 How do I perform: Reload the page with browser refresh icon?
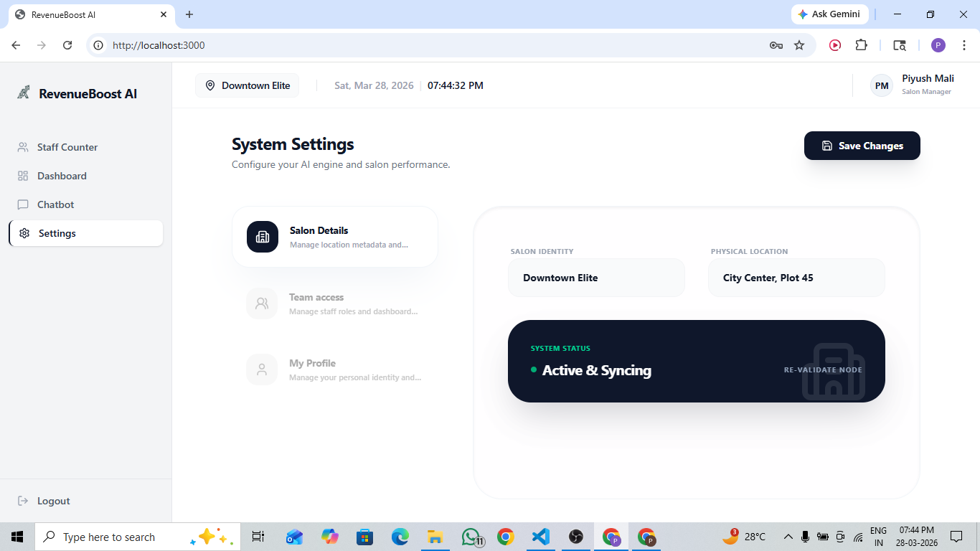(x=67, y=45)
